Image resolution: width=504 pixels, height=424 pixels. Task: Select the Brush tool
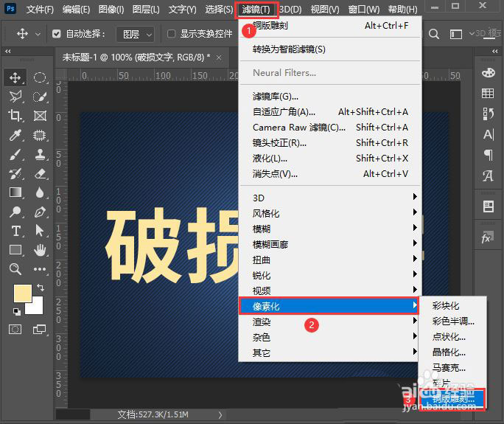[x=15, y=154]
